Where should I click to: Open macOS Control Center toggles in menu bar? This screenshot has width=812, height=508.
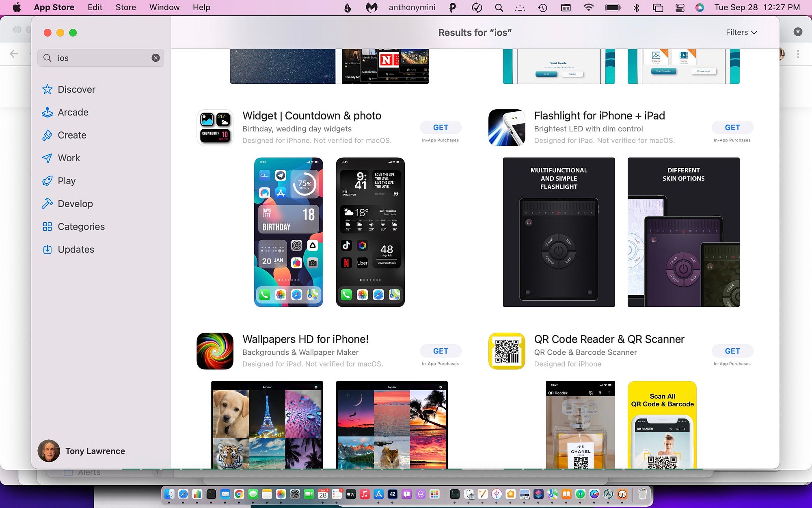(x=680, y=7)
